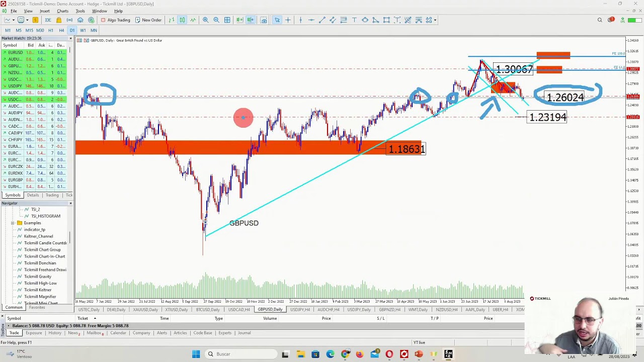Viewport: 644px width, 362px height.
Task: Select the text T drawing tool
Action: [x=354, y=20]
